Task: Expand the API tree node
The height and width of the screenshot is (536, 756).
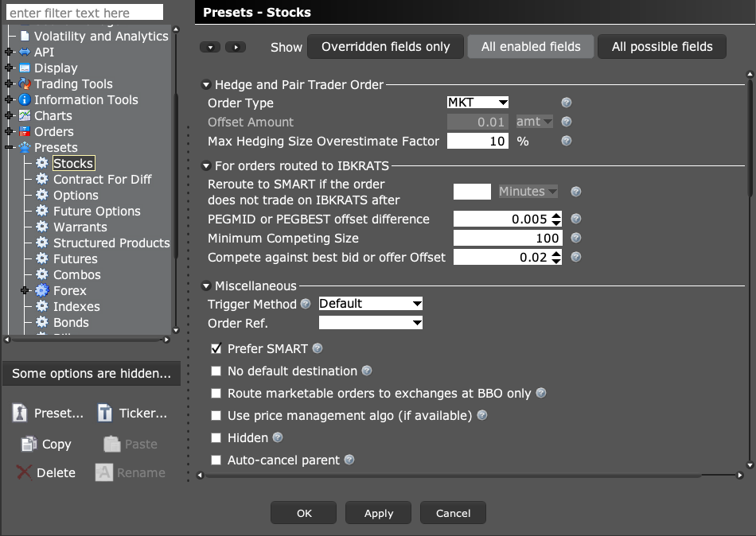Action: point(9,52)
